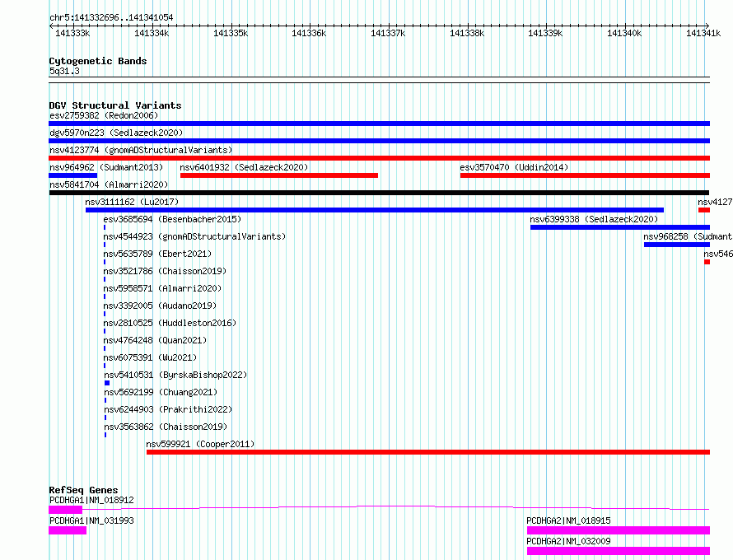
Task: Open PCDHGA1|NM_018912 gene label
Action: click(x=91, y=500)
